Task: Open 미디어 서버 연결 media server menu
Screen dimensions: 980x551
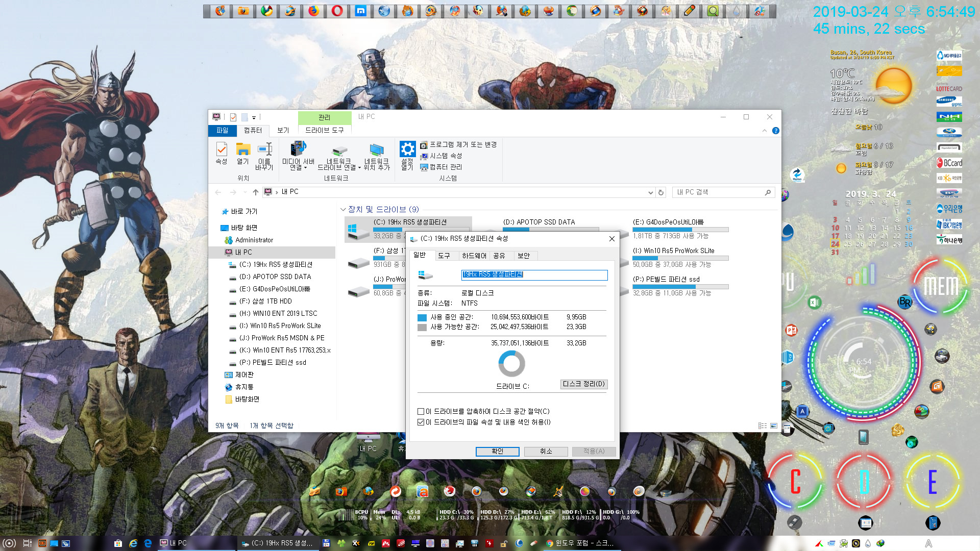Action: coord(298,156)
